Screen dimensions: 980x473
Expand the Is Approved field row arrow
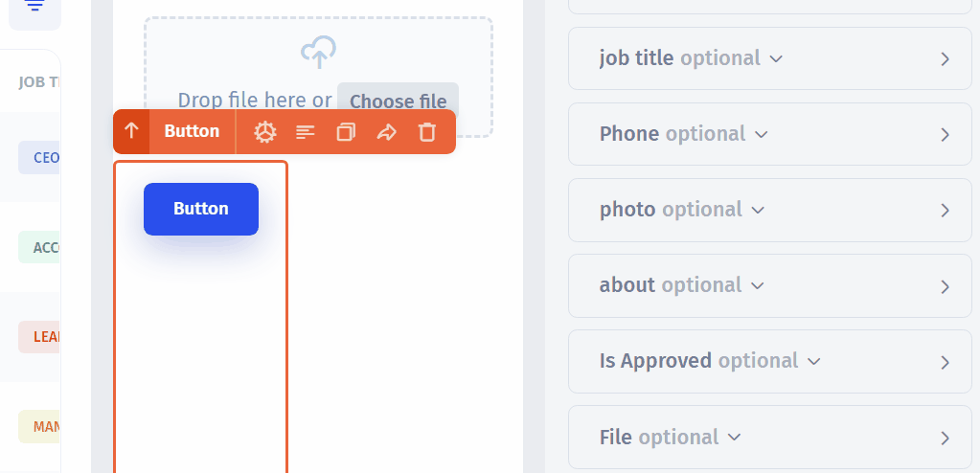click(945, 362)
